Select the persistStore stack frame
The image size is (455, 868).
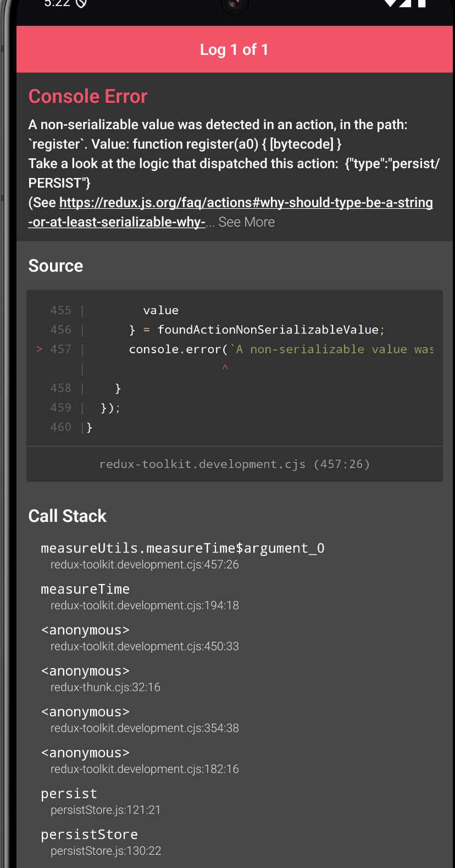pos(89,842)
